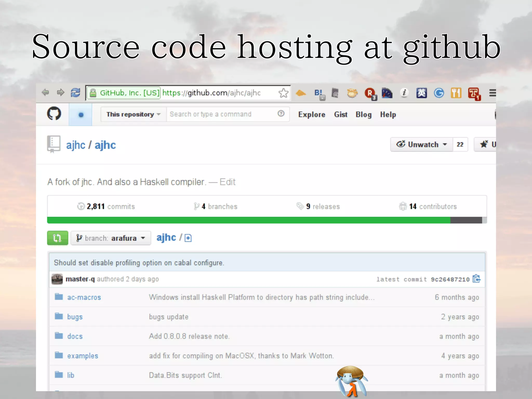Click the blue notification dot indicator
The image size is (532, 399).
81,115
